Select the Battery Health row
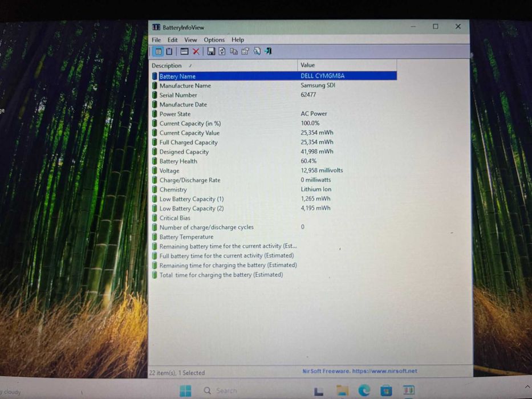The height and width of the screenshot is (399, 532). pyautogui.click(x=274, y=161)
